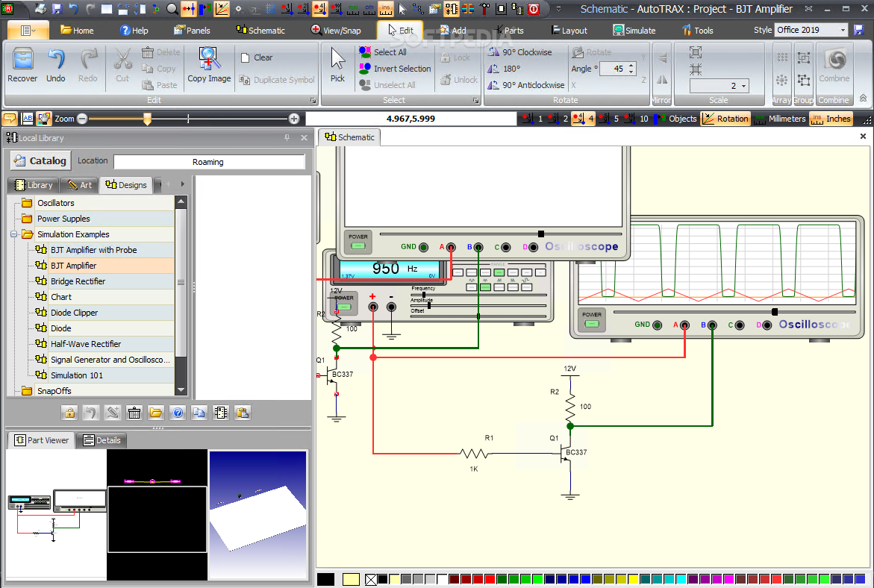Expand the Edit group dialog launcher

click(313, 100)
